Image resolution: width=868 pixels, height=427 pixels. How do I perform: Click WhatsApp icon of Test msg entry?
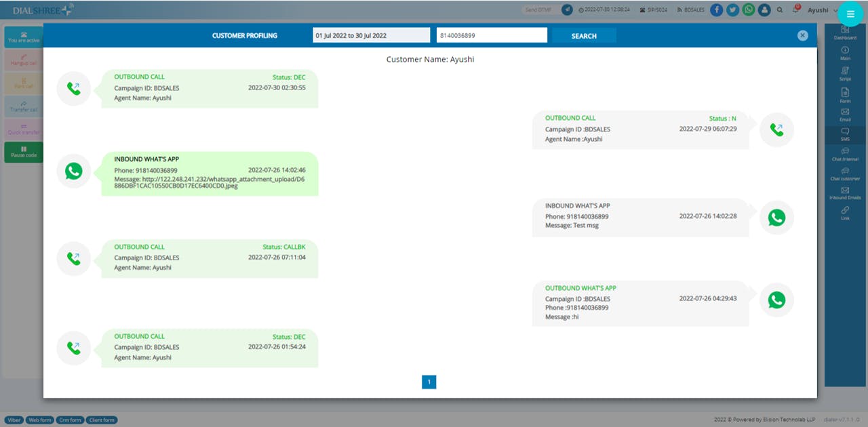coord(776,218)
